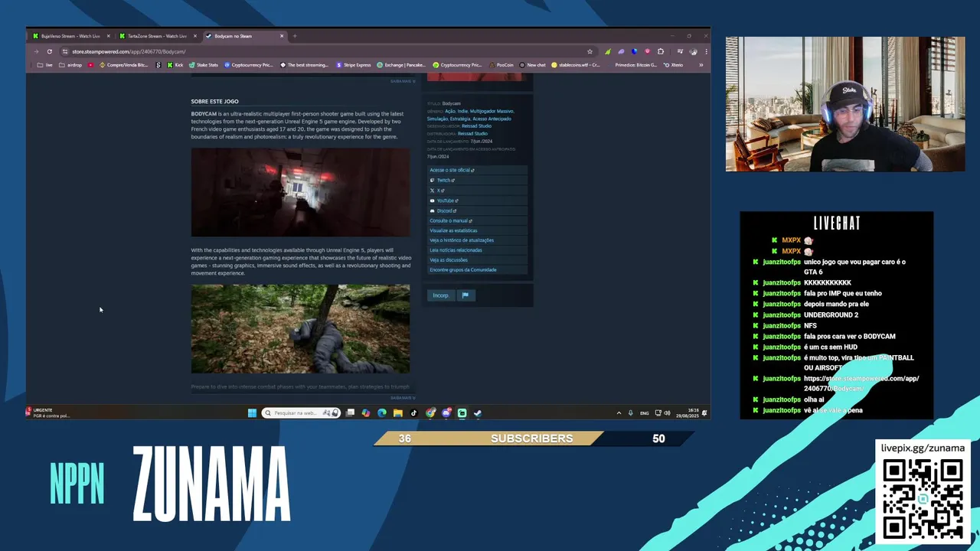
Task: Click the taskbar 'Pesquisar na web' search box
Action: click(x=300, y=412)
